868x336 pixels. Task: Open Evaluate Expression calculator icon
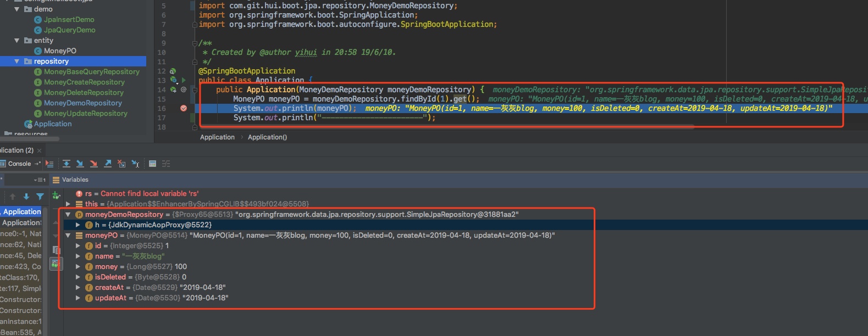tap(153, 164)
